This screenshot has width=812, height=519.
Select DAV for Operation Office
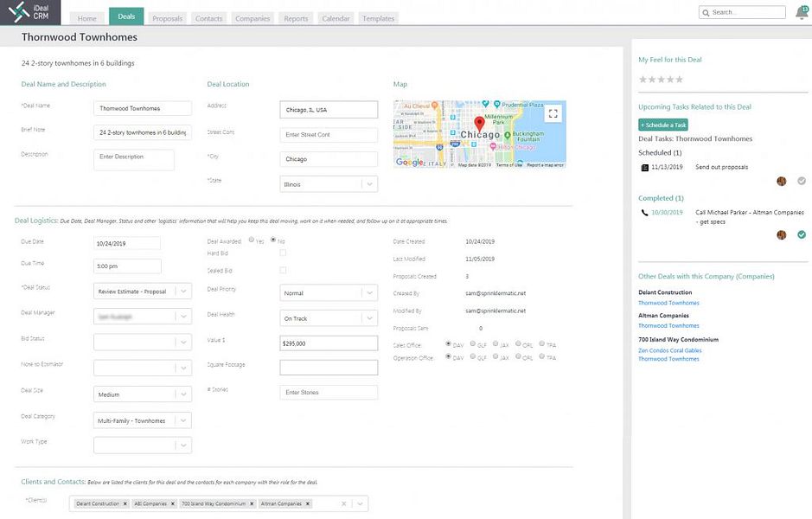448,356
